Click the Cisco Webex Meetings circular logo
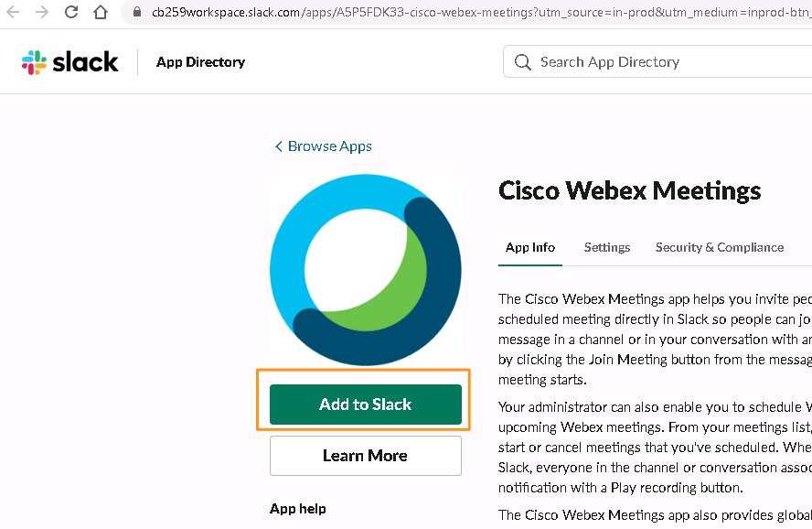 coord(366,269)
